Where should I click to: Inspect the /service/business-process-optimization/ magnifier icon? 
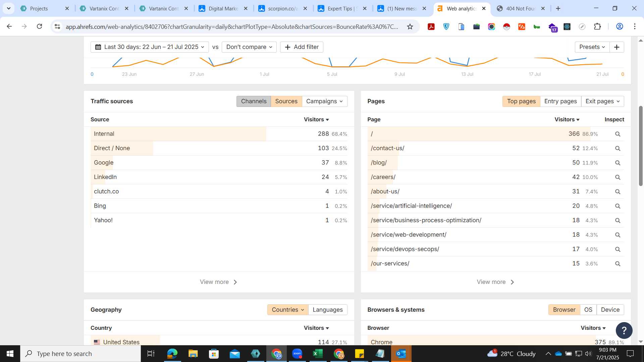pyautogui.click(x=618, y=221)
